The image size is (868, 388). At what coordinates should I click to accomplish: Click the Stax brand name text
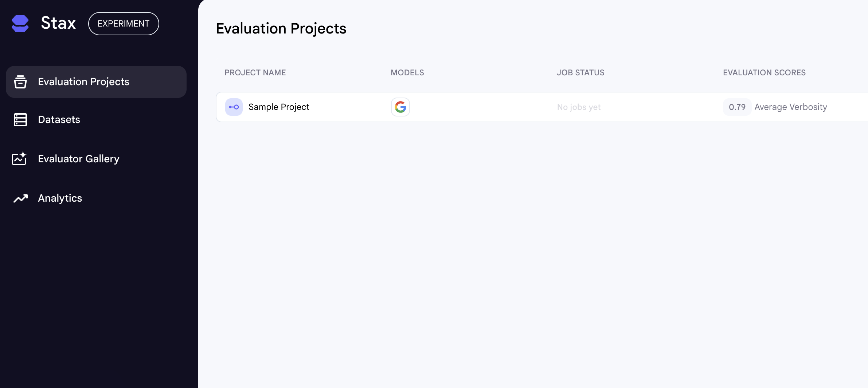pyautogui.click(x=58, y=23)
